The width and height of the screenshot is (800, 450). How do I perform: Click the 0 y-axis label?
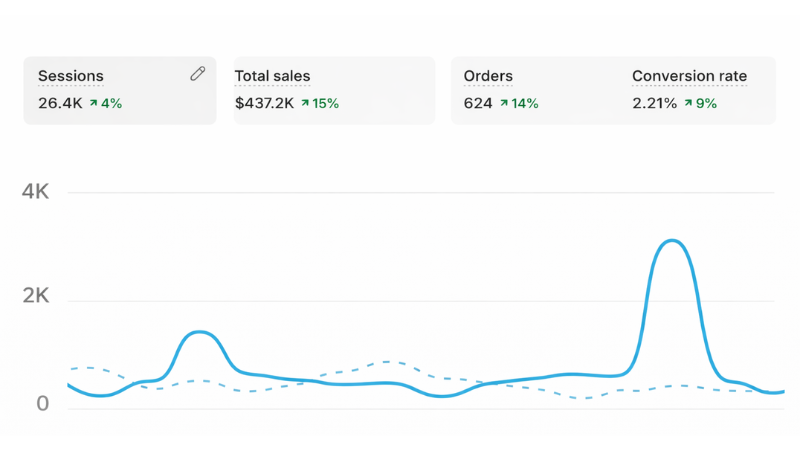(42, 404)
